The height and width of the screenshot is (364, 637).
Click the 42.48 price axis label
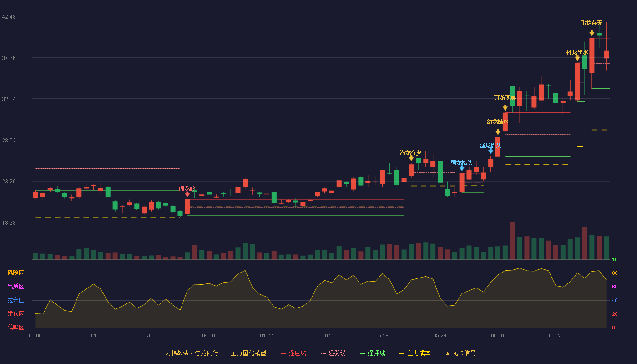[9, 17]
